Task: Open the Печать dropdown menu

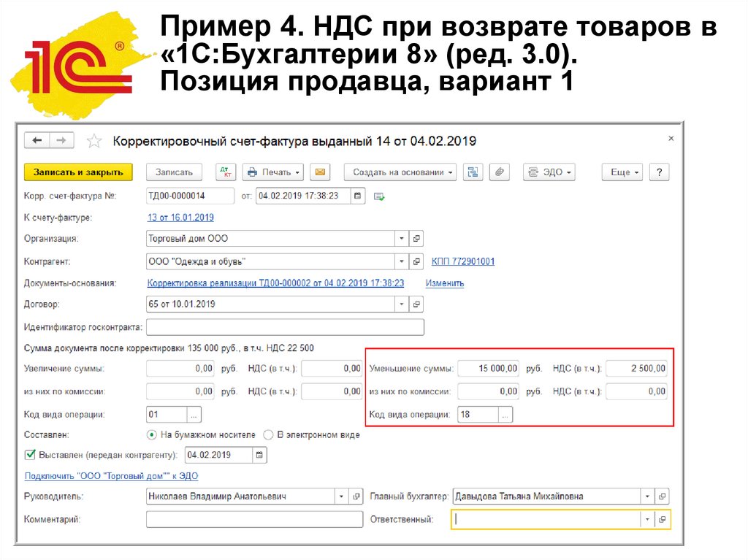Action: point(273,172)
